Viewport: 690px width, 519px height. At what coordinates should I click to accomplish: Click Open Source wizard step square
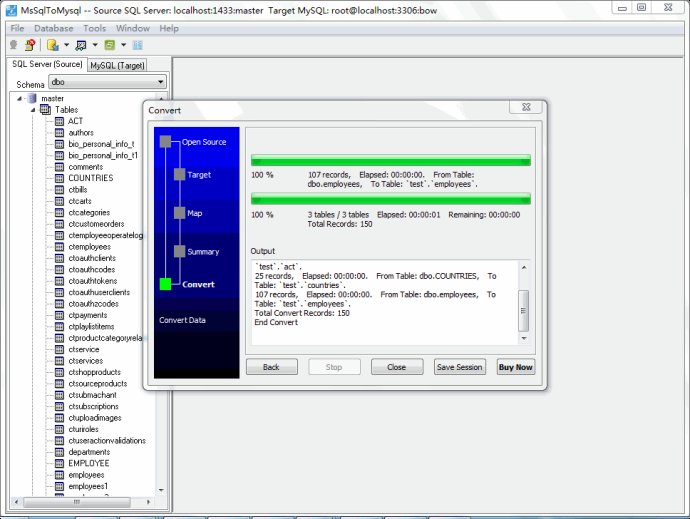(x=165, y=142)
